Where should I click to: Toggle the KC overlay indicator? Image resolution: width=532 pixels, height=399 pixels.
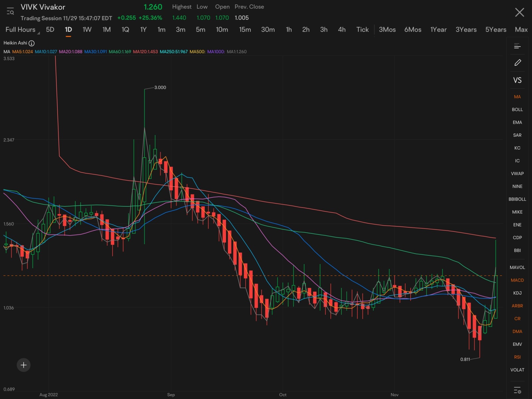point(517,148)
